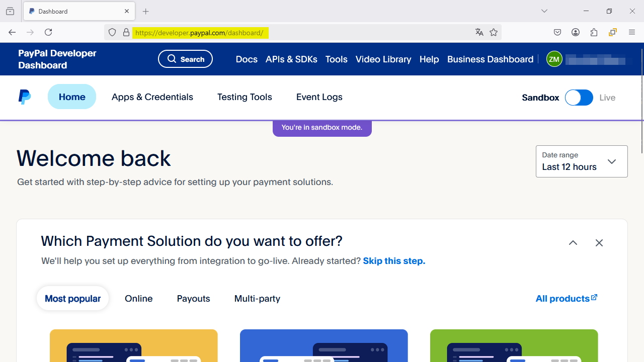Open the Business Dashboard link

pos(490,59)
